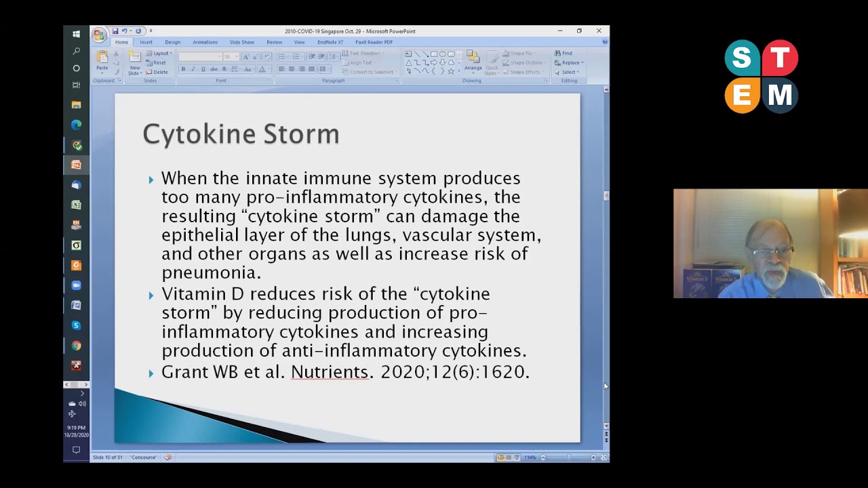This screenshot has width=868, height=488.
Task: Click the Windows Start button
Action: point(76,34)
